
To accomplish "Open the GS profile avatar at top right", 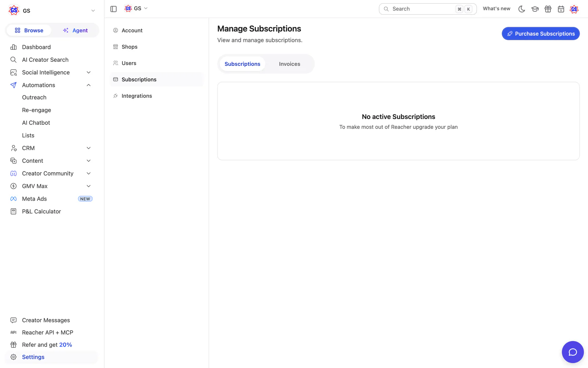I will [574, 9].
